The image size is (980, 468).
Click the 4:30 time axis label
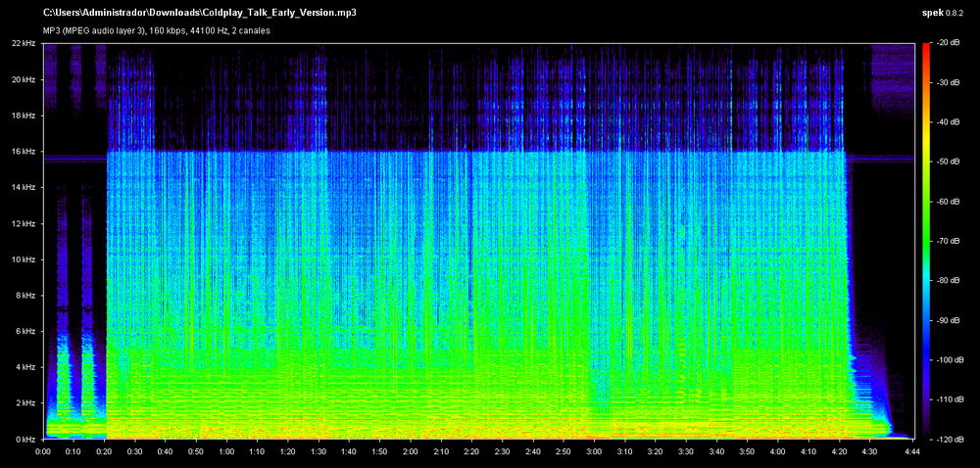point(870,450)
